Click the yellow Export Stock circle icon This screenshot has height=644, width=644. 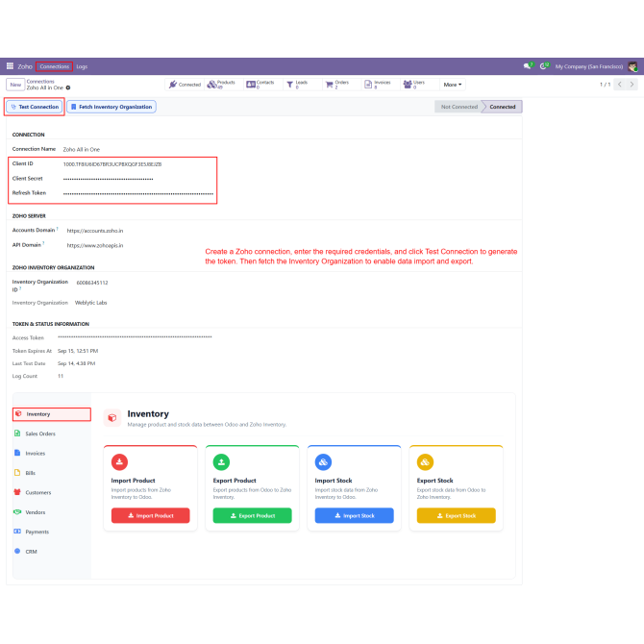pyautogui.click(x=425, y=462)
